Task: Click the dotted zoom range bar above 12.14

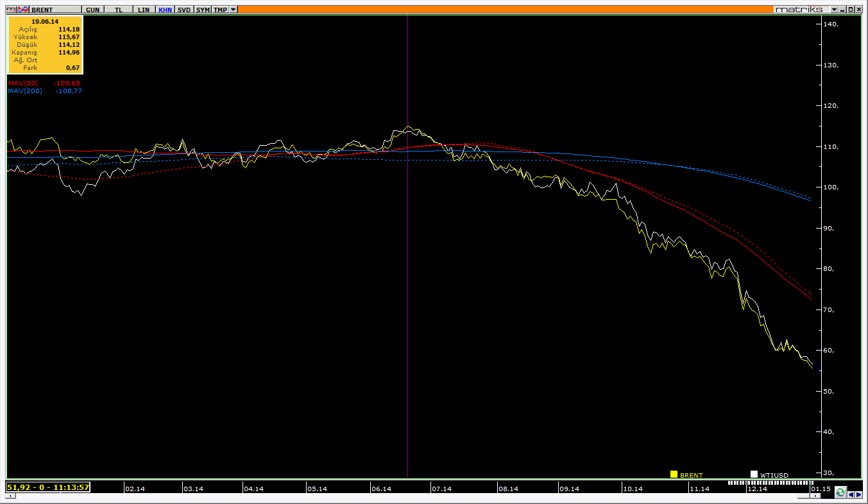Action: click(x=770, y=483)
